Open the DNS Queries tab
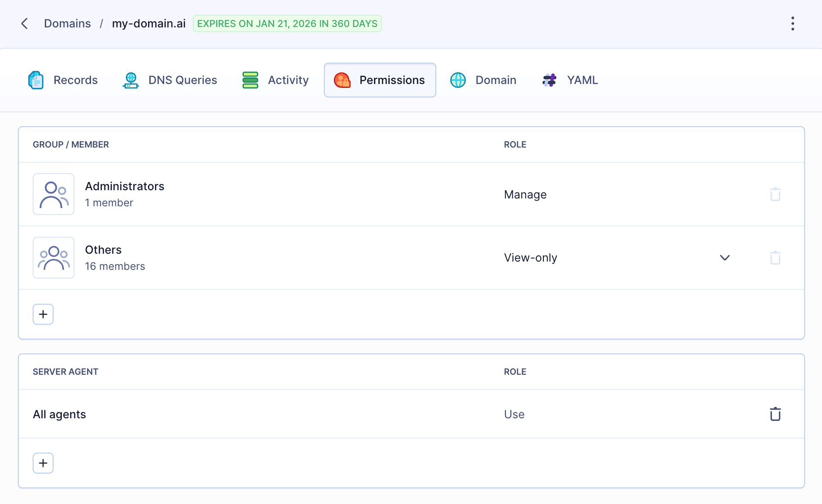The height and width of the screenshot is (504, 822). tap(170, 80)
